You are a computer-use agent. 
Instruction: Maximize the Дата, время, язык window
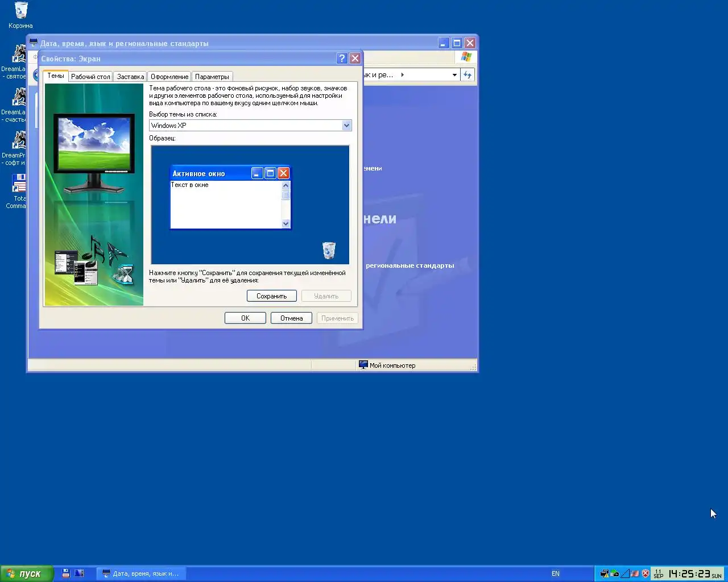pyautogui.click(x=457, y=43)
